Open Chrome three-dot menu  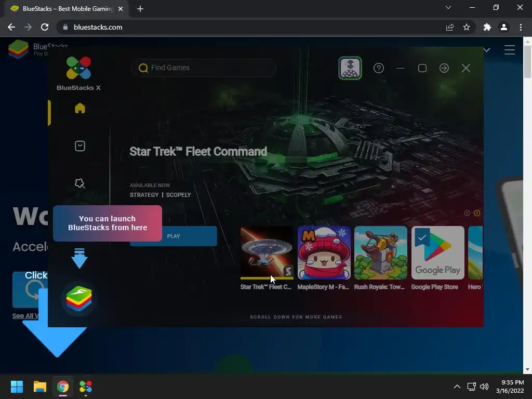pos(521,27)
